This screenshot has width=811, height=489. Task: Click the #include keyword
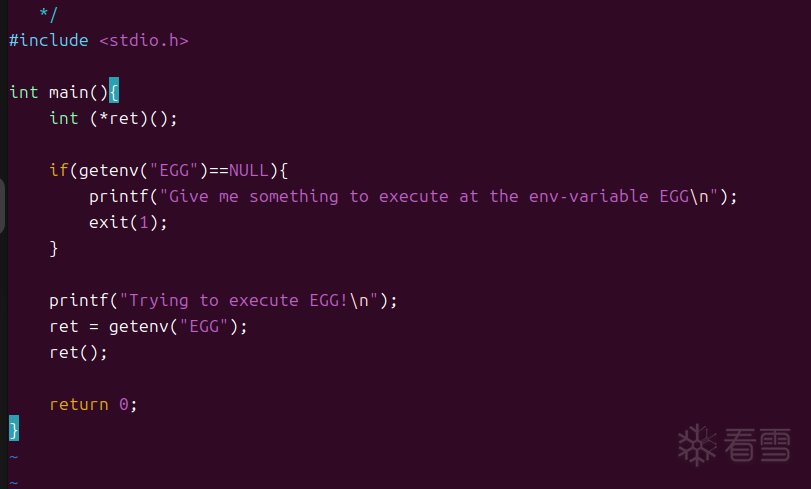click(x=48, y=40)
